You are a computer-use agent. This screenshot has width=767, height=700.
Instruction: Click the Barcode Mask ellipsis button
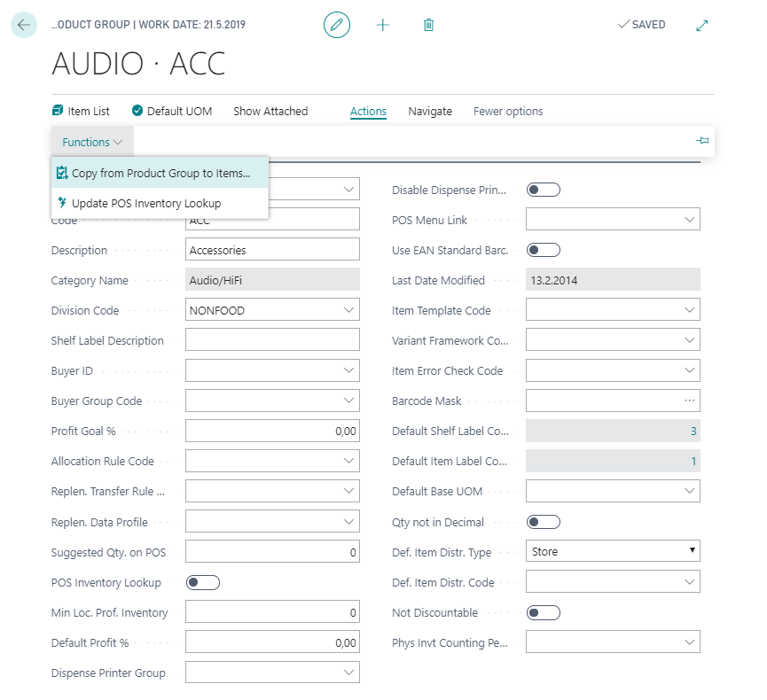[690, 401]
